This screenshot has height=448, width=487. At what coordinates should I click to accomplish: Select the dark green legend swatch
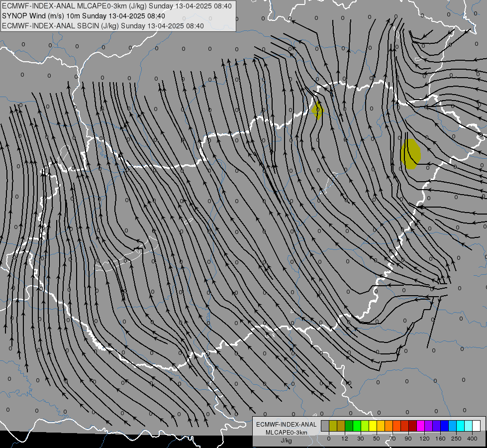tap(349, 426)
